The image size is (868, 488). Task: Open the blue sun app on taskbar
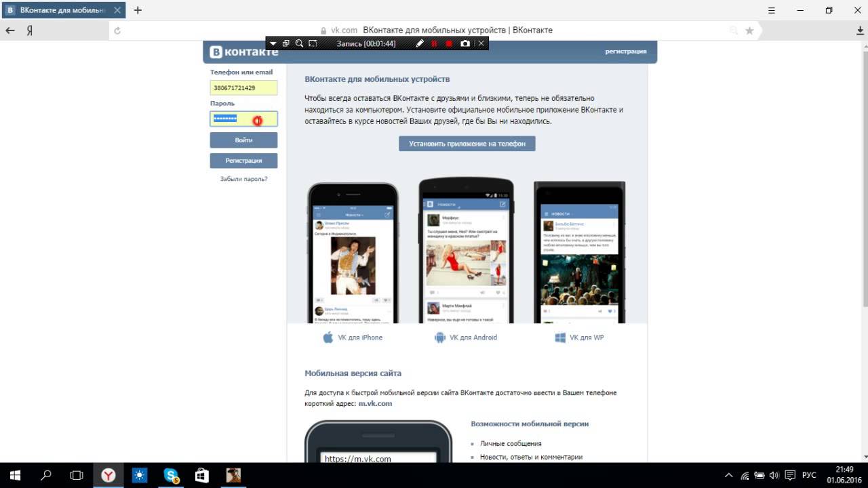coord(139,475)
